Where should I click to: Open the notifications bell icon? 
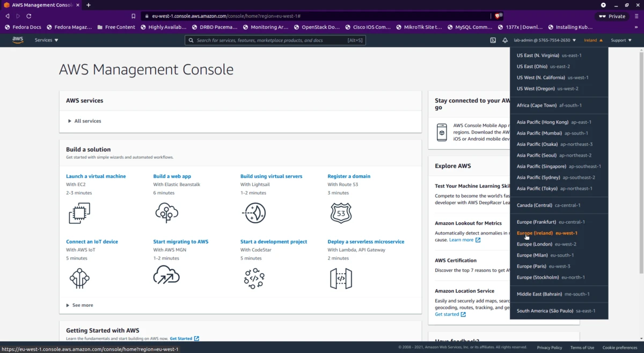504,40
